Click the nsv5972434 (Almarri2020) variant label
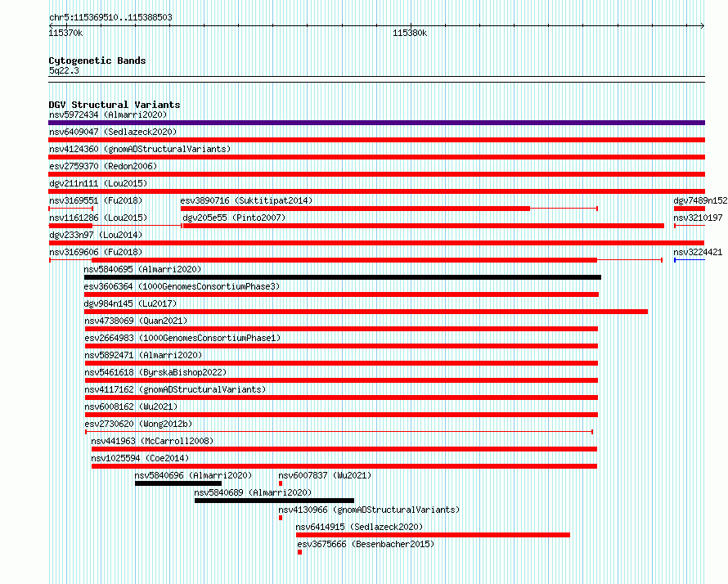728x584 pixels. (108, 115)
